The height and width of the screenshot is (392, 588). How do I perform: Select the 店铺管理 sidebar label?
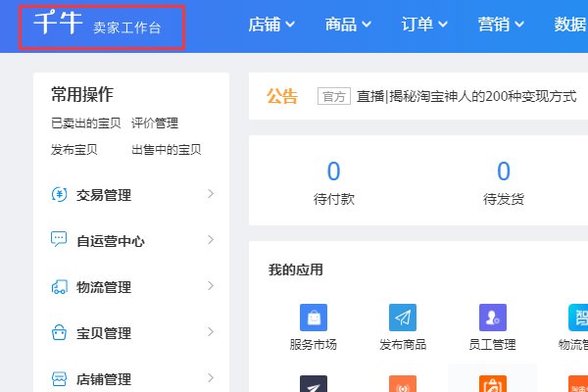104,379
